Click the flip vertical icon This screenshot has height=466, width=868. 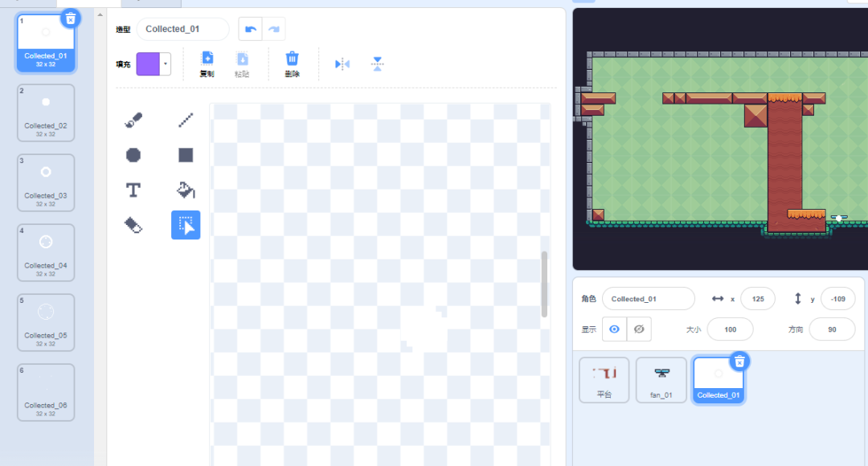click(x=377, y=64)
